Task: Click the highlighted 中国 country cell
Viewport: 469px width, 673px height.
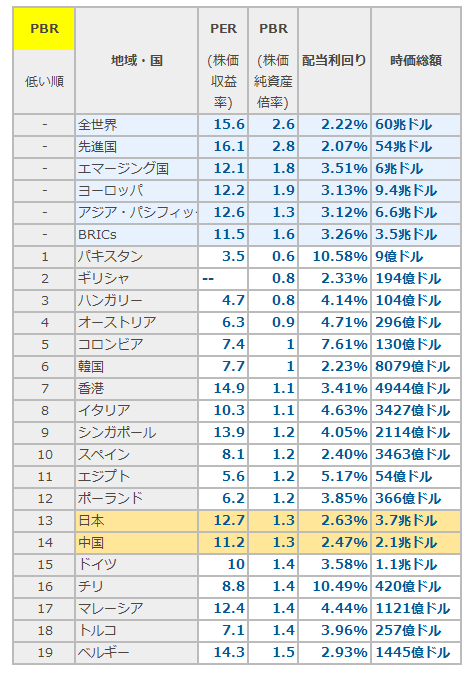Action: pyautogui.click(x=136, y=543)
